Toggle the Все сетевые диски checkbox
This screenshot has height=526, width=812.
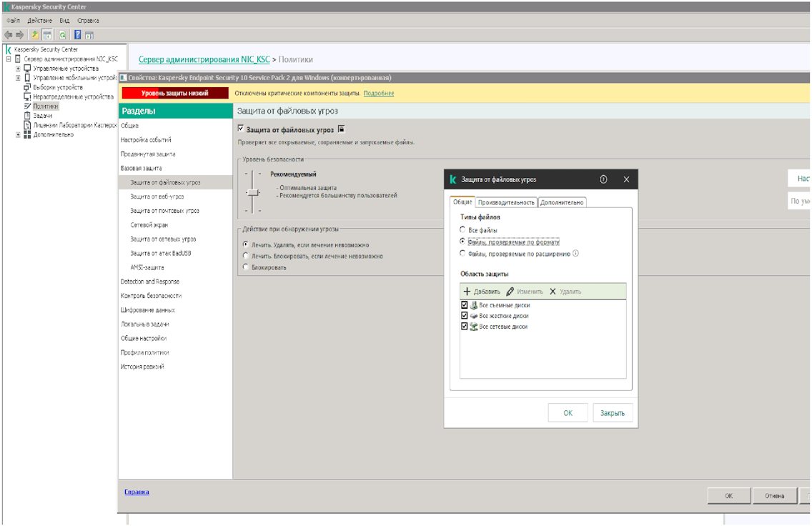click(x=465, y=327)
